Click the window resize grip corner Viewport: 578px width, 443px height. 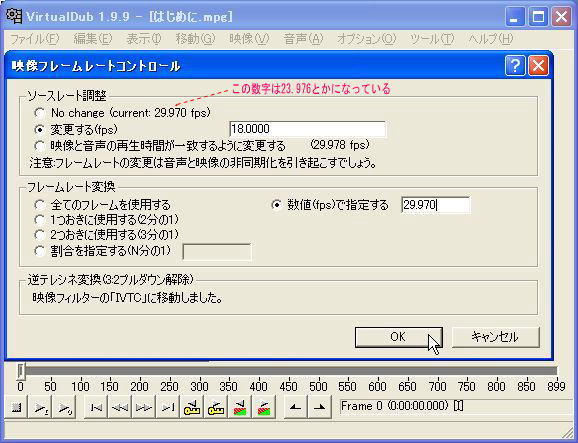(x=568, y=432)
